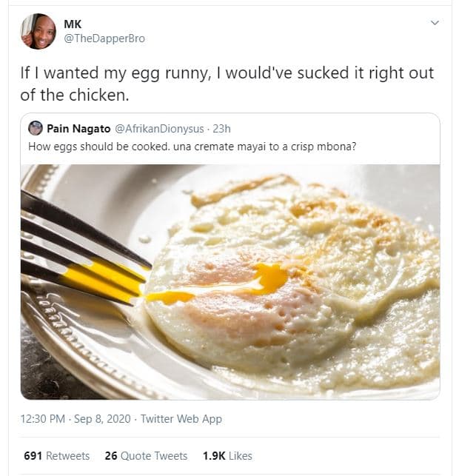The width and height of the screenshot is (459, 476).
Task: Open the Twitter Web App source link
Action: [x=181, y=419]
